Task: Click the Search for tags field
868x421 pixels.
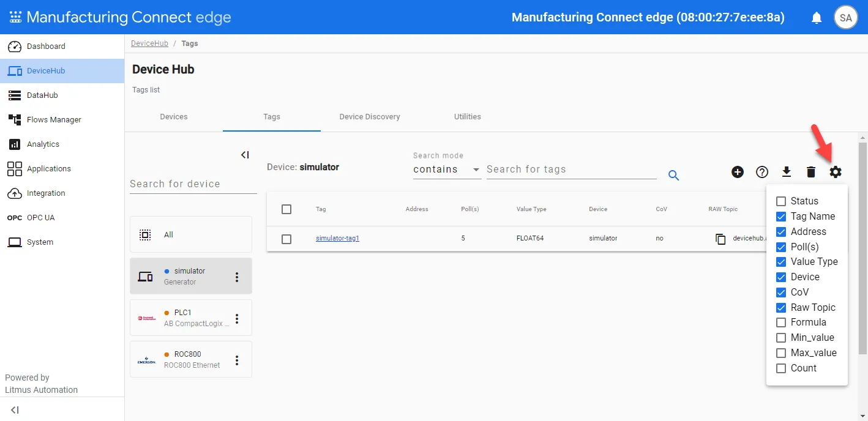Action: pyautogui.click(x=572, y=170)
